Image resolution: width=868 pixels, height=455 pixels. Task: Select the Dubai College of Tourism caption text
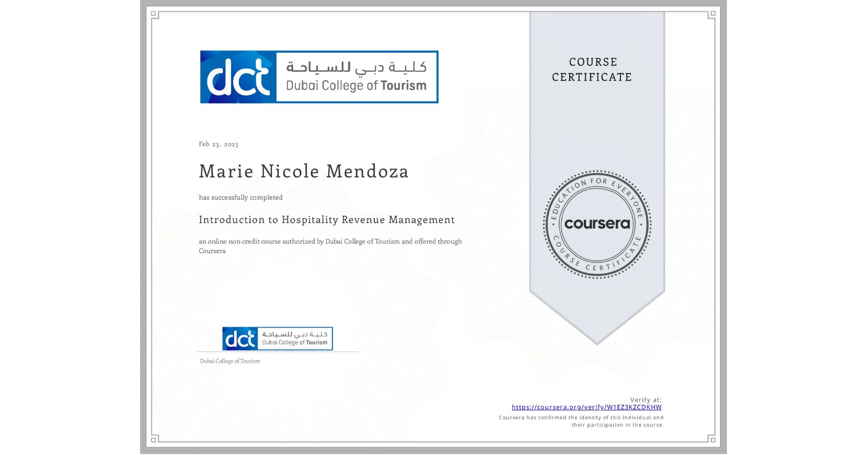click(229, 361)
